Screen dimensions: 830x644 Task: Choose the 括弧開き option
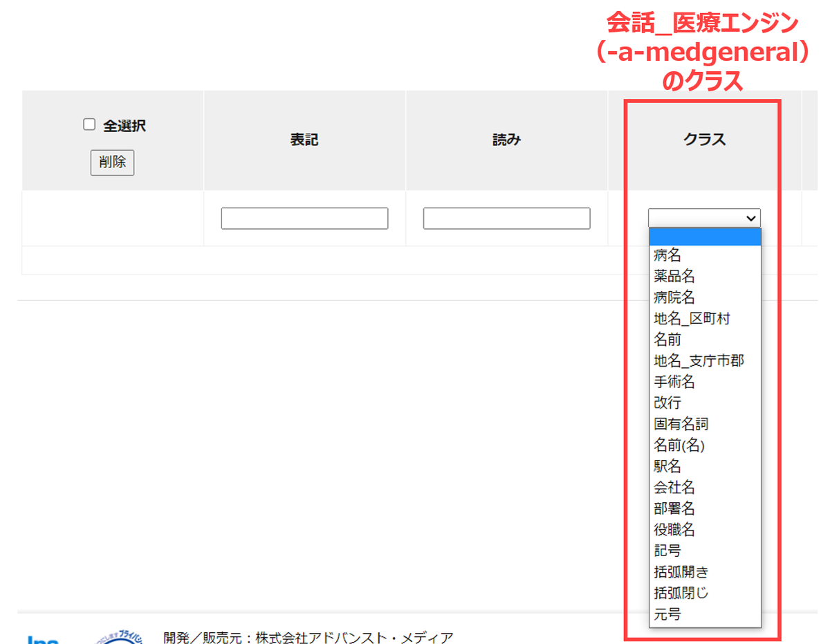click(x=705, y=572)
